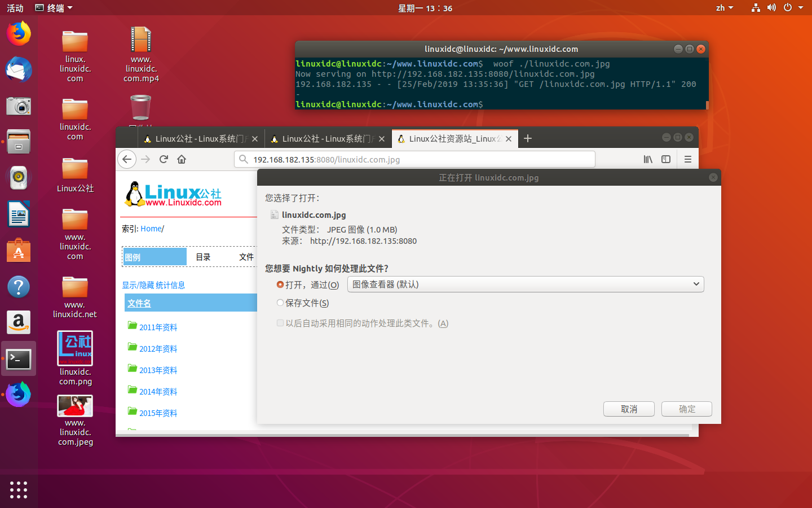Select the 打开，通过 radio option
The image size is (812, 508).
pyautogui.click(x=280, y=285)
